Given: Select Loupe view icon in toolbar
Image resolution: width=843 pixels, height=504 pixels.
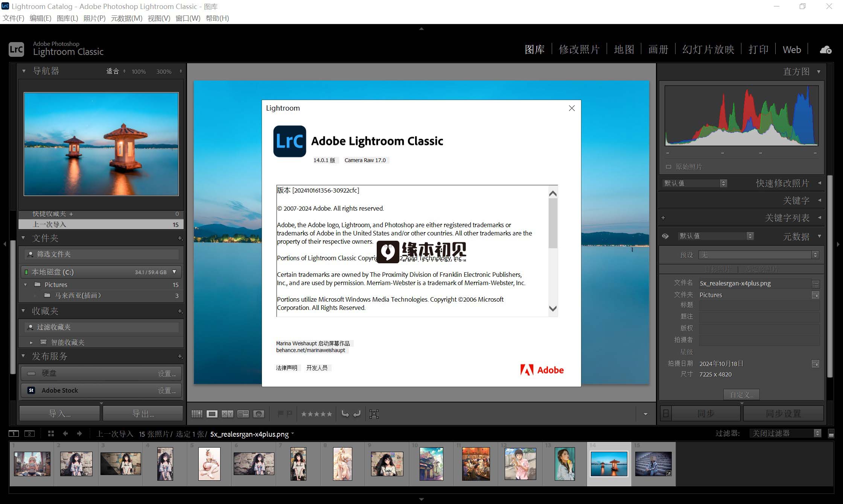Looking at the screenshot, I should click(212, 414).
